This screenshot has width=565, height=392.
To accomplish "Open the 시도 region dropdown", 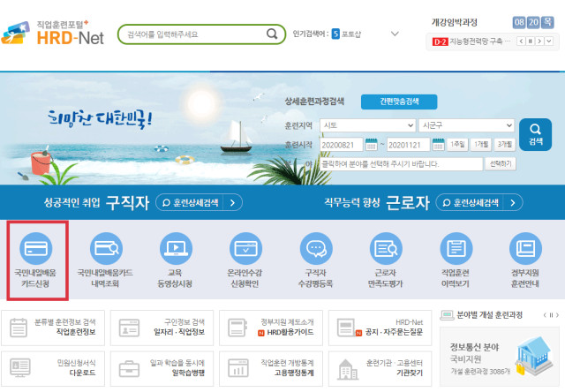I will coord(367,125).
